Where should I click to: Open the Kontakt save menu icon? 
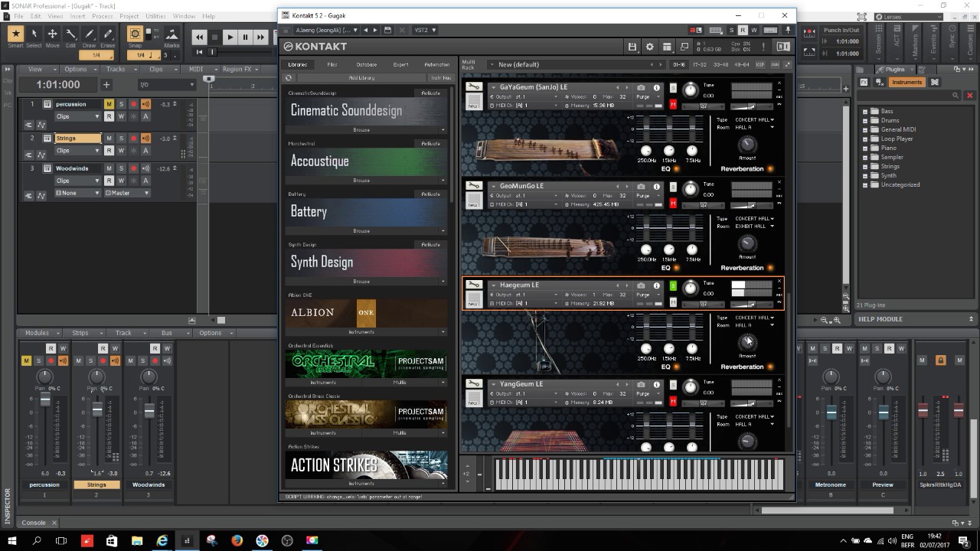tap(632, 47)
